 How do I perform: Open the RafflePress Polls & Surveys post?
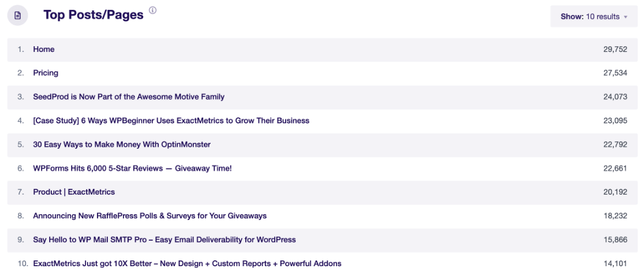[149, 215]
